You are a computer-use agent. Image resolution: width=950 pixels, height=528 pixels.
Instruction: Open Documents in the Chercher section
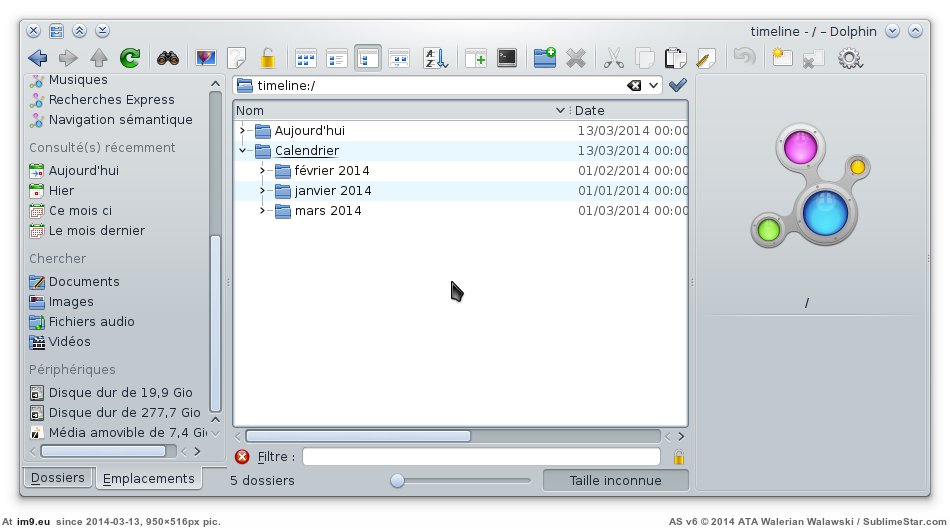click(x=84, y=282)
